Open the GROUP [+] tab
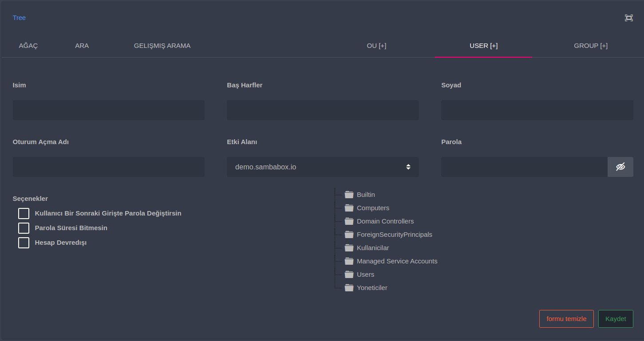 [x=590, y=46]
